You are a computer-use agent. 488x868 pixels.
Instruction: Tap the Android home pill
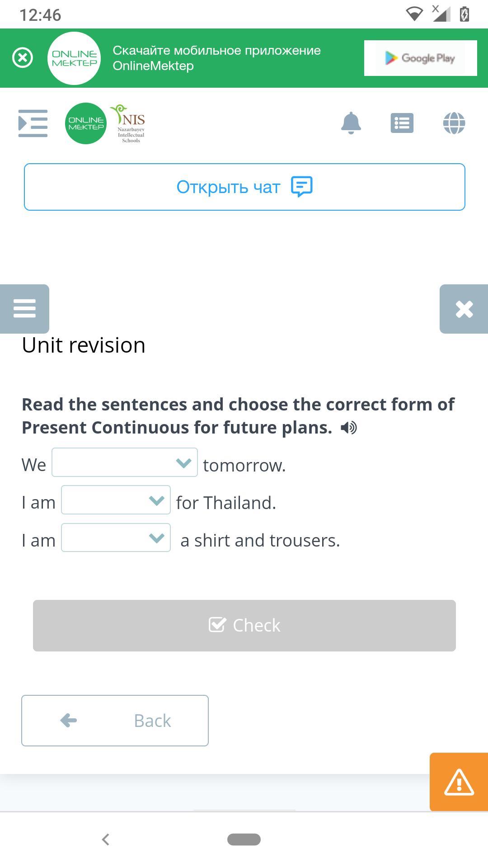pyautogui.click(x=244, y=840)
